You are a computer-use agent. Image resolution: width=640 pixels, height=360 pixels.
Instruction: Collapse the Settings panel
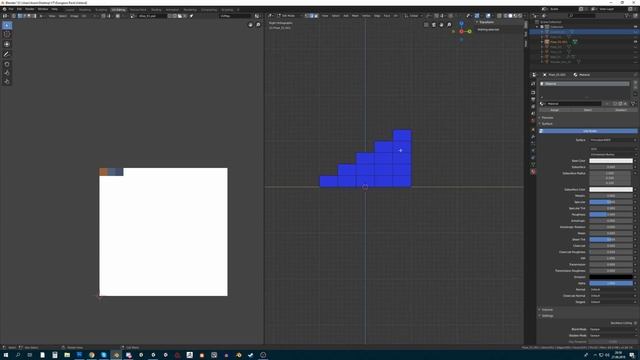click(x=547, y=316)
